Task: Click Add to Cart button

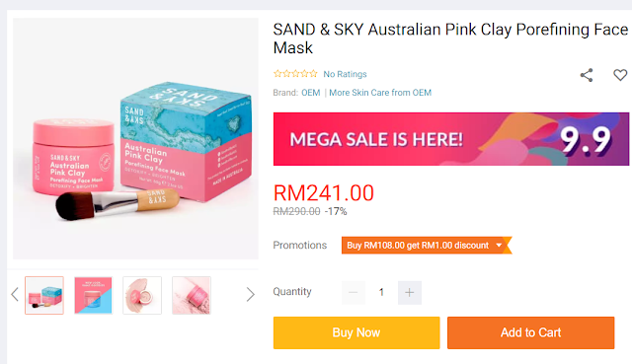Action: 531,332
